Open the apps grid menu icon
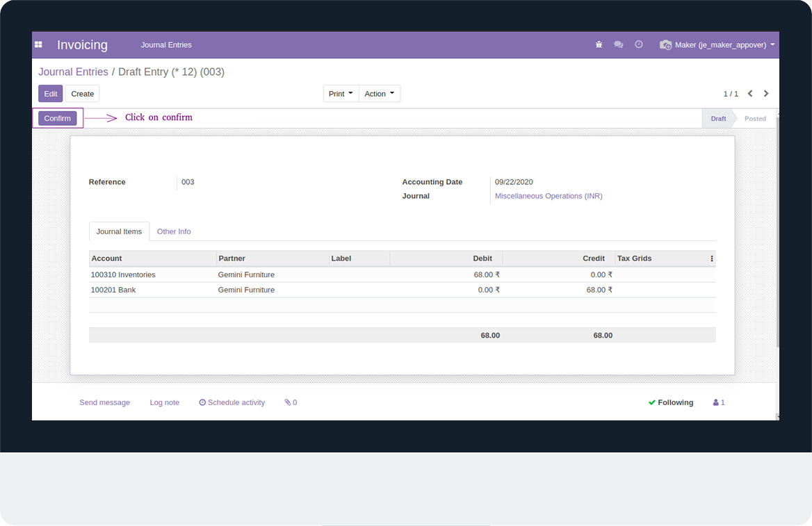This screenshot has height=526, width=812. (x=38, y=44)
